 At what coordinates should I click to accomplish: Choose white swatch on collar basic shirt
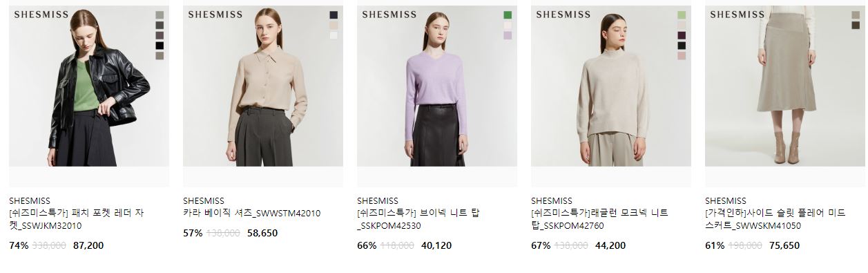pos(334,35)
